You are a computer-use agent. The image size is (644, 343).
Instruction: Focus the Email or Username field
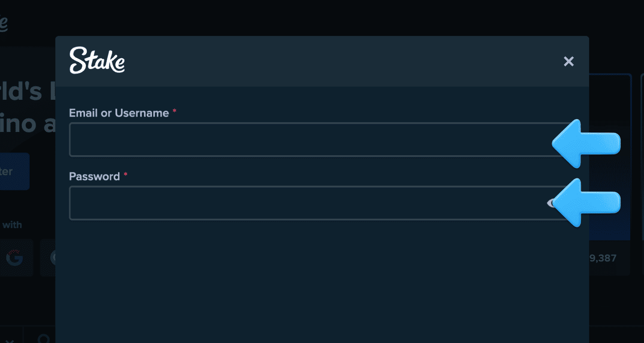(309, 140)
